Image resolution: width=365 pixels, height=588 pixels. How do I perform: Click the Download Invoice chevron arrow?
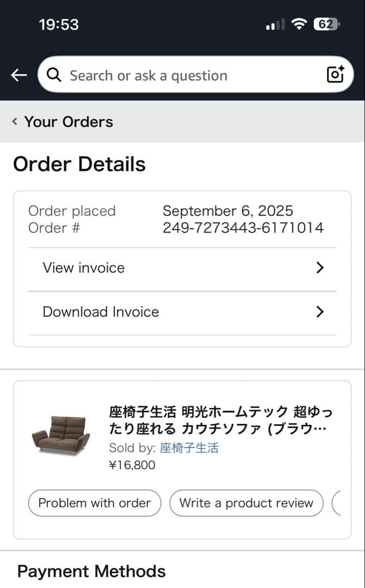point(320,311)
